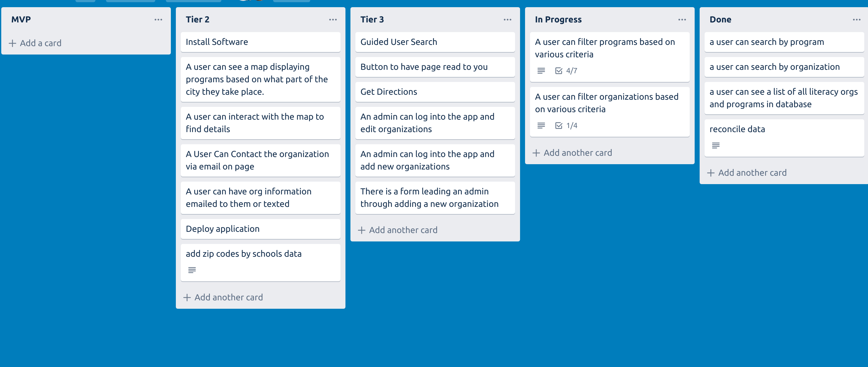Open the MVP list actions menu
The image size is (868, 367).
158,20
